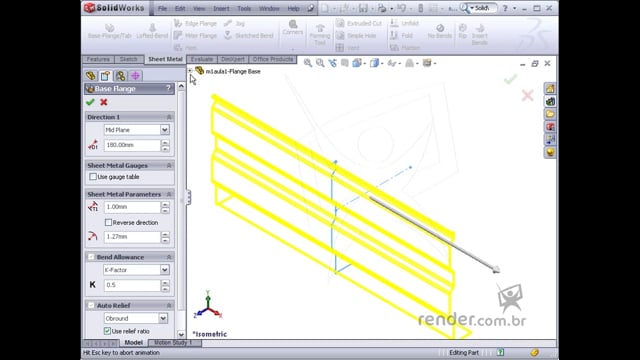Click PropertyManager scrollbar down arrow
This screenshot has width=640, height=360.
coord(181,334)
